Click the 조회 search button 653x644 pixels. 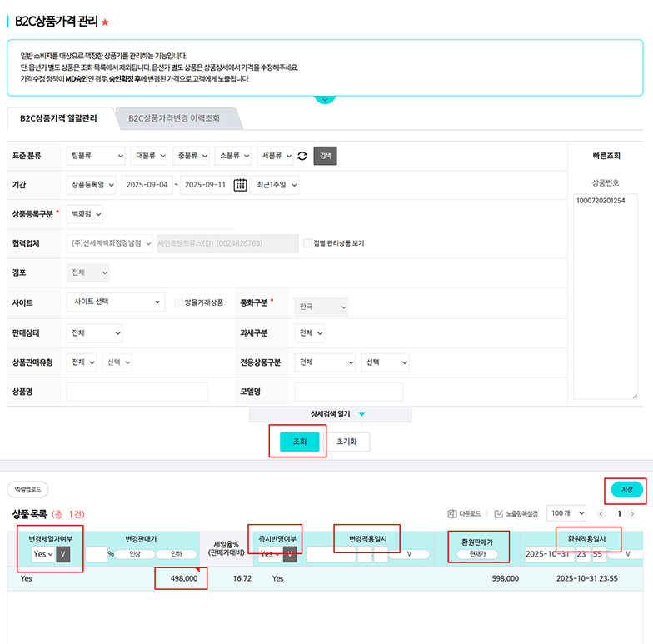point(299,442)
